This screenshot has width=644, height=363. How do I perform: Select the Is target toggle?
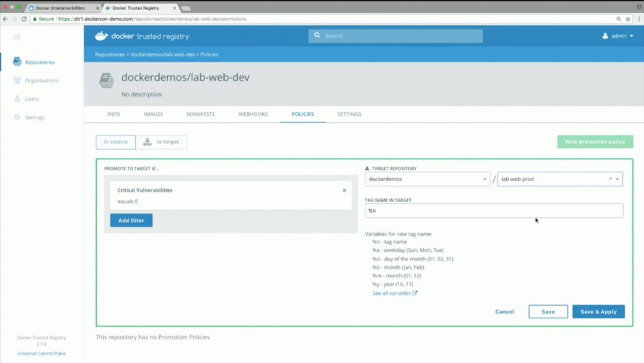pos(162,142)
